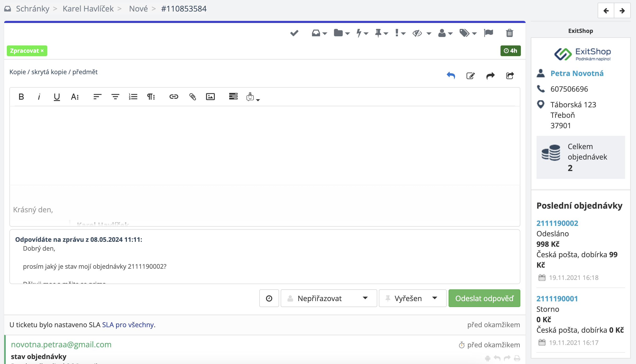The image size is (636, 364).
Task: Open the internal note edit icon
Action: coord(470,76)
